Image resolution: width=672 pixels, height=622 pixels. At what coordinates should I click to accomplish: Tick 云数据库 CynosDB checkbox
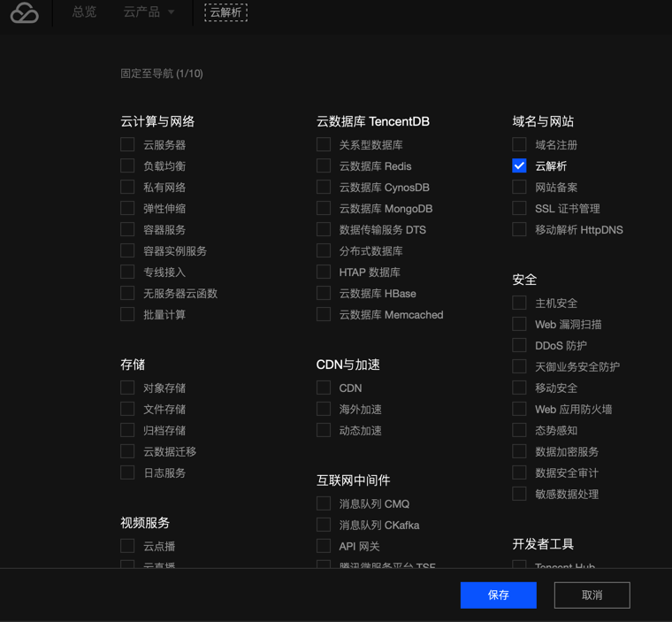tap(324, 187)
